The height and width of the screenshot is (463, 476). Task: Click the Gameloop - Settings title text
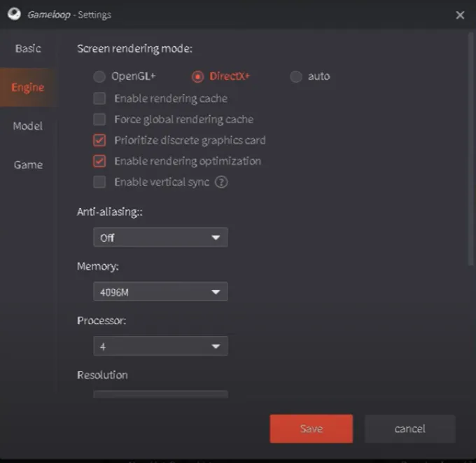69,15
